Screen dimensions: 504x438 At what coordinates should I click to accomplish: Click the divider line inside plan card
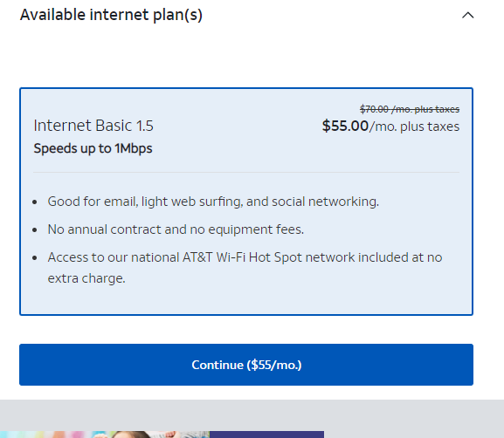click(x=246, y=172)
